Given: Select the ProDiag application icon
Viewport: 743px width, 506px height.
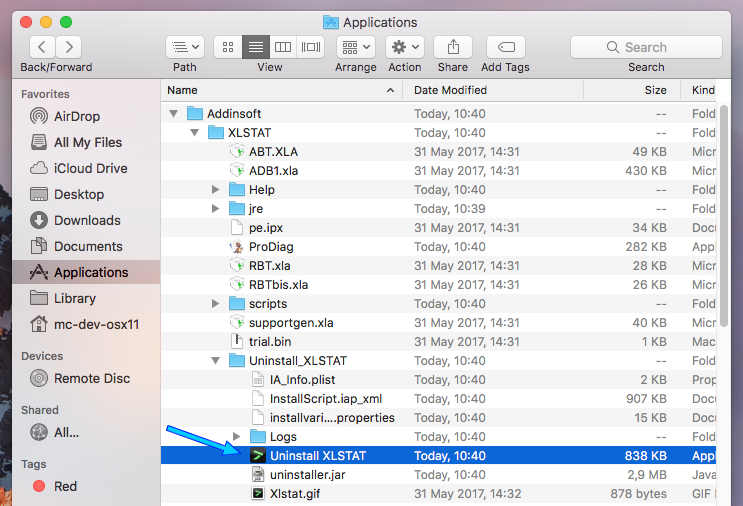Looking at the screenshot, I should tap(237, 247).
